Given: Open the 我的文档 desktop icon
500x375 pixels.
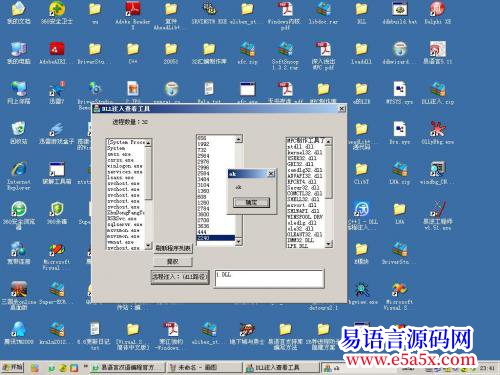Looking at the screenshot, I should point(19,13).
